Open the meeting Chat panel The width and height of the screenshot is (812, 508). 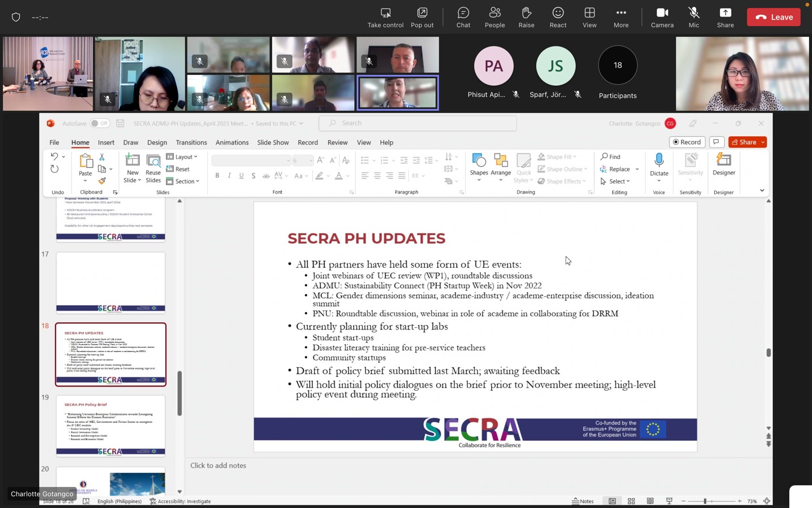point(463,17)
